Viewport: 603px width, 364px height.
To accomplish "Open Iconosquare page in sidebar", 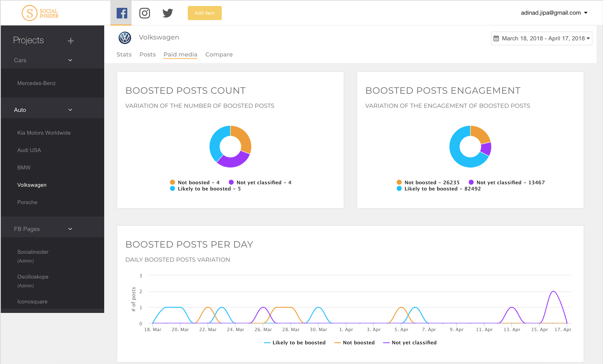I will click(33, 302).
